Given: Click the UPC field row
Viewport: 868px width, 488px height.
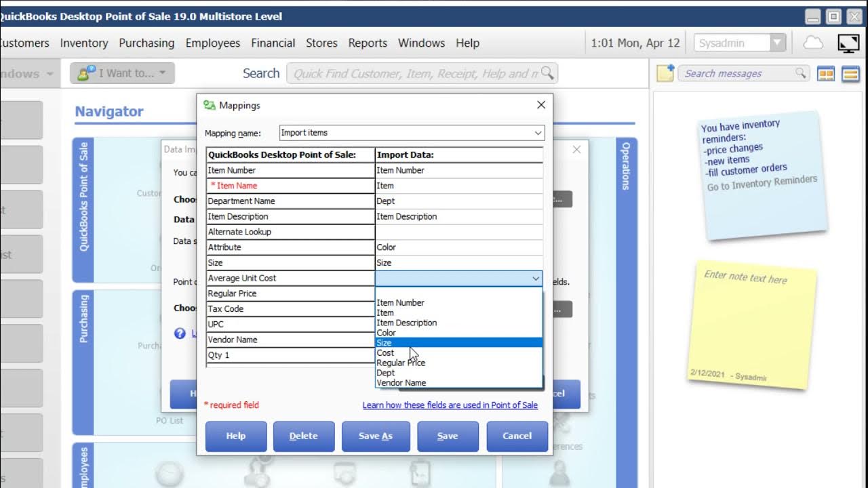Looking at the screenshot, I should click(290, 324).
